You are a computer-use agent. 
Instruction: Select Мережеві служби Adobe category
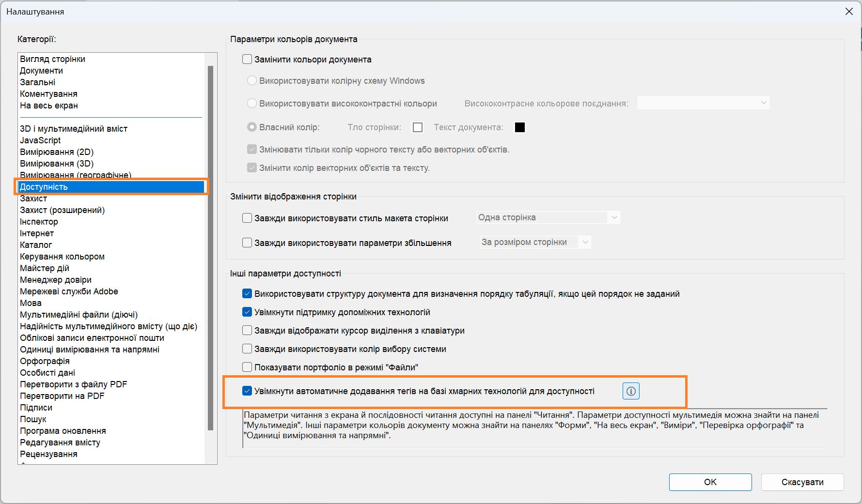coord(111,291)
